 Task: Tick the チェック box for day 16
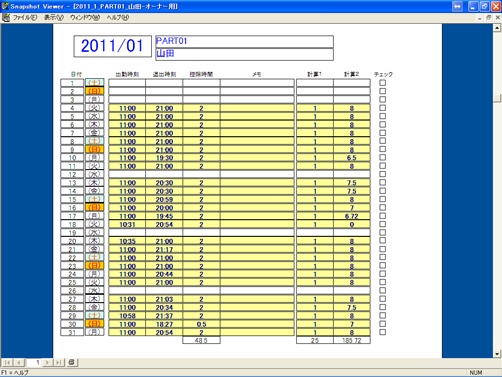382,207
